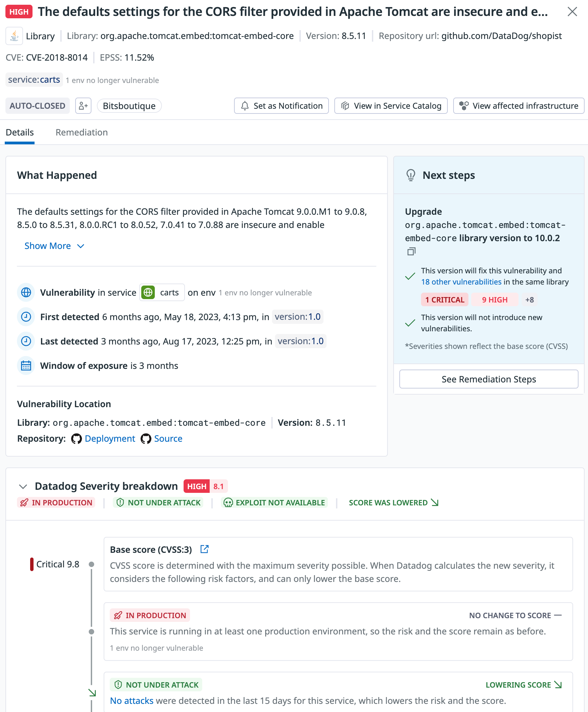Image resolution: width=588 pixels, height=712 pixels.
Task: Select the Details tab
Action: (20, 132)
